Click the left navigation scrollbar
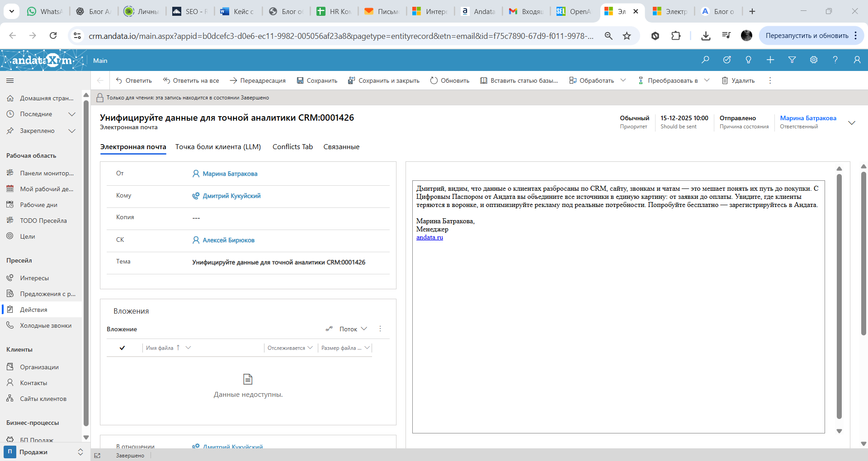This screenshot has width=868, height=461. [86, 263]
